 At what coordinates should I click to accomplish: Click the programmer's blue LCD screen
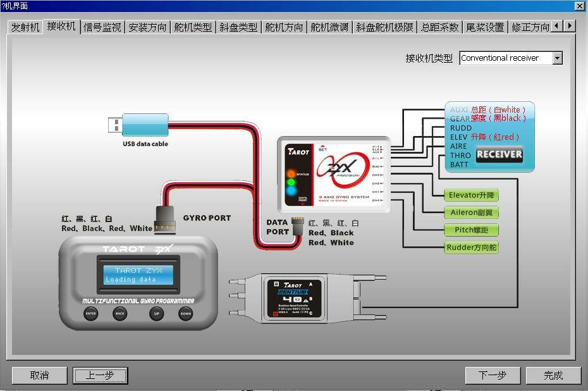point(138,275)
